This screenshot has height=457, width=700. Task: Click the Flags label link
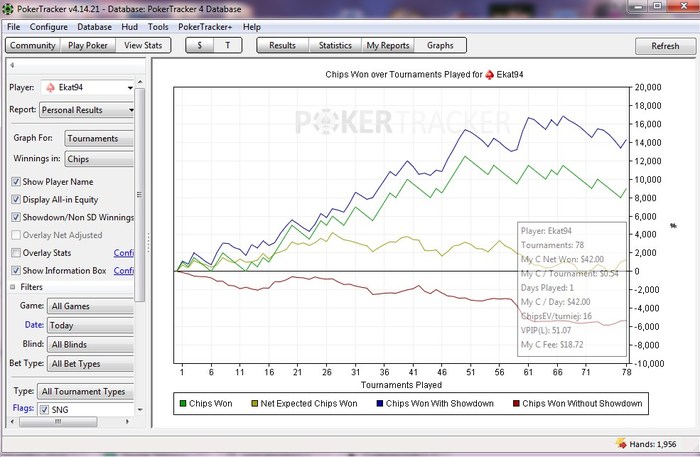point(23,408)
